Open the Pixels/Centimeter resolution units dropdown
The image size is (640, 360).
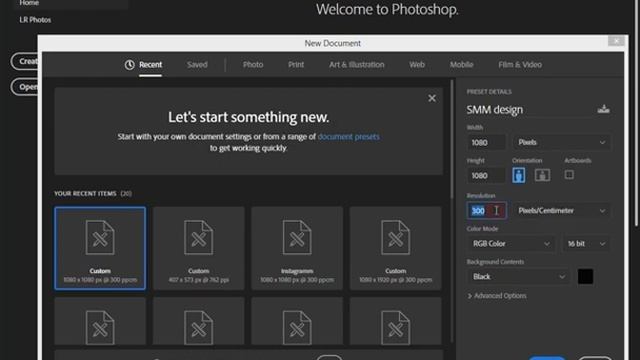(562, 211)
